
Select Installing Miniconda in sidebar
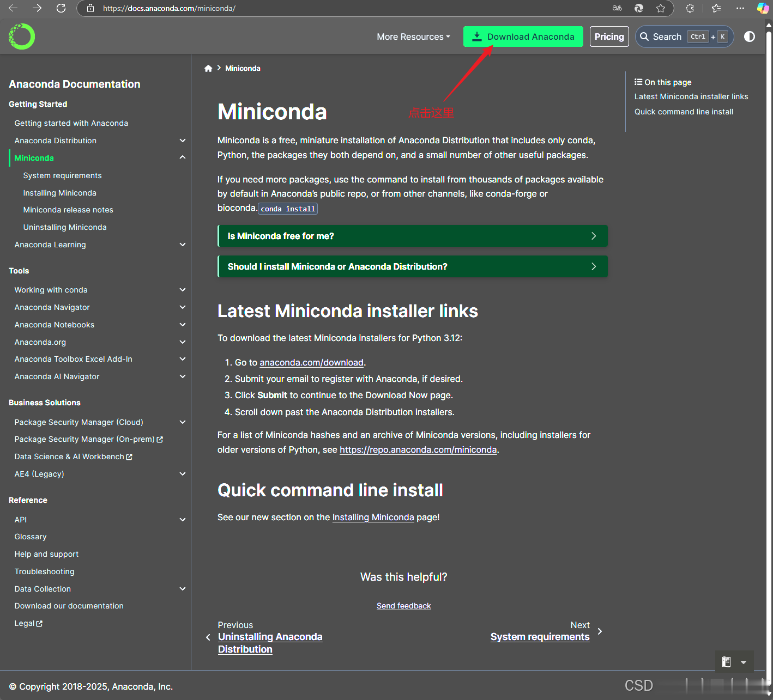(x=59, y=193)
